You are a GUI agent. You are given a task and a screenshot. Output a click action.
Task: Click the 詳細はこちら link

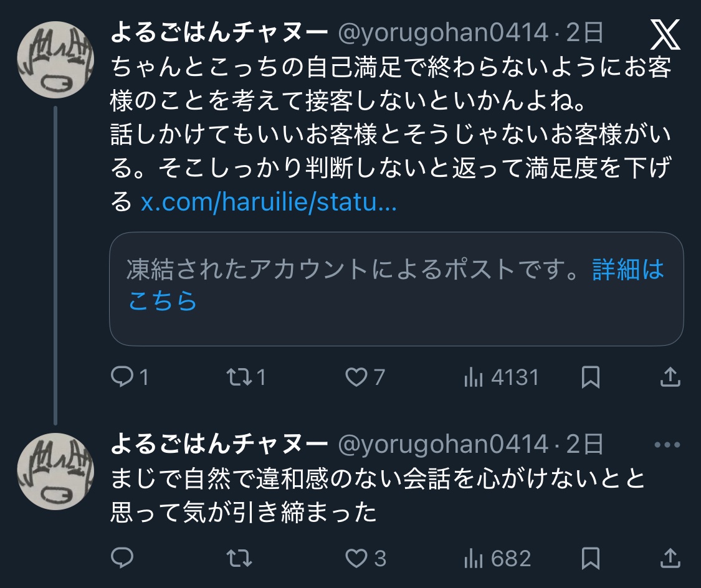coord(628,270)
